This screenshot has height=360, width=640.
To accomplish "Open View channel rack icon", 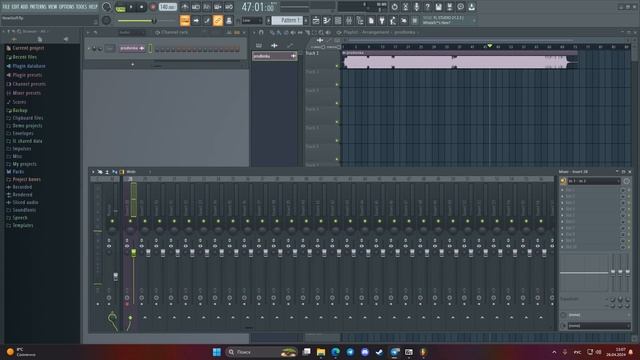I will [x=338, y=20].
